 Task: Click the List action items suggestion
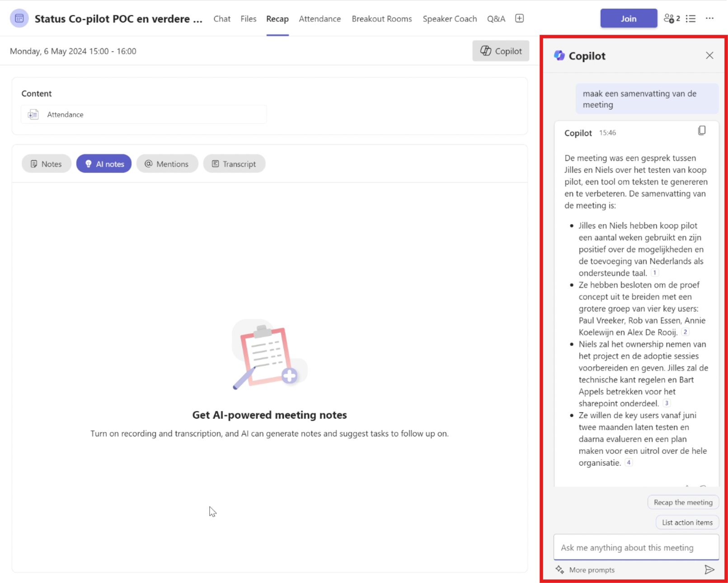pos(687,522)
